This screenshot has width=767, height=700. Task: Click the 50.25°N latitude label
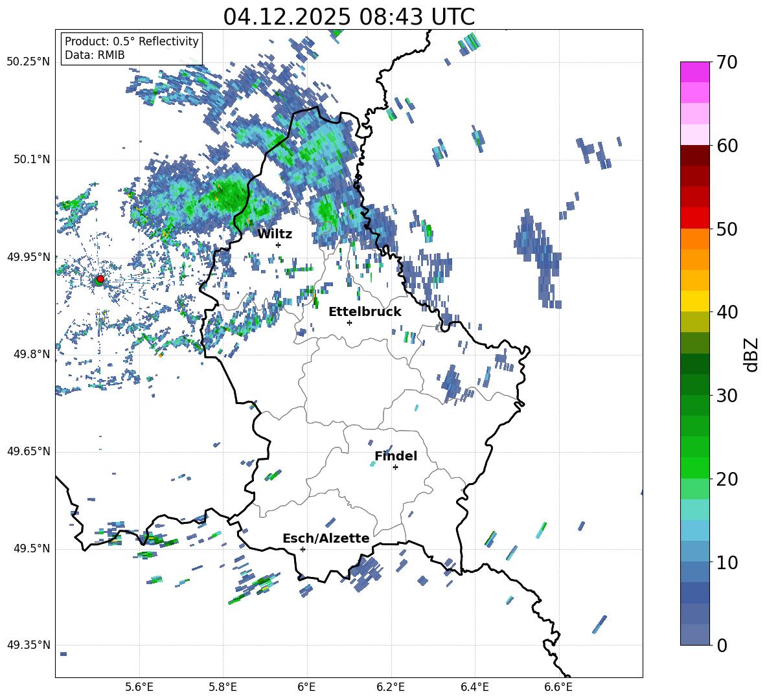[x=29, y=62]
